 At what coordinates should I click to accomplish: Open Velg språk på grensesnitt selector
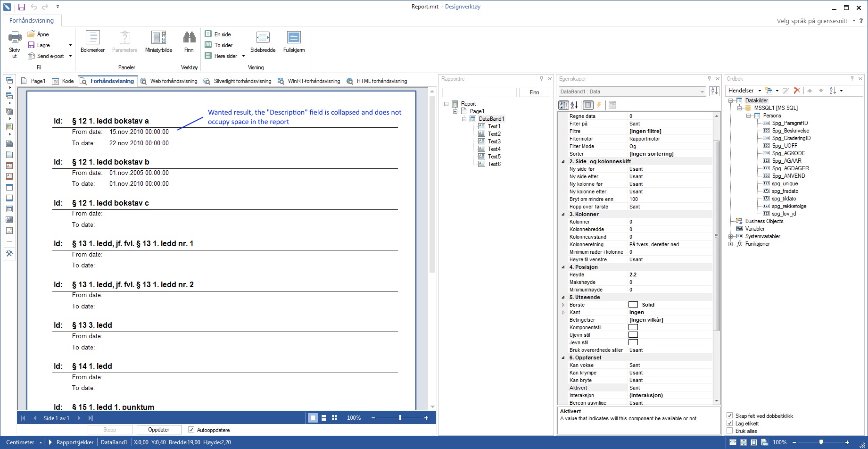[816, 21]
